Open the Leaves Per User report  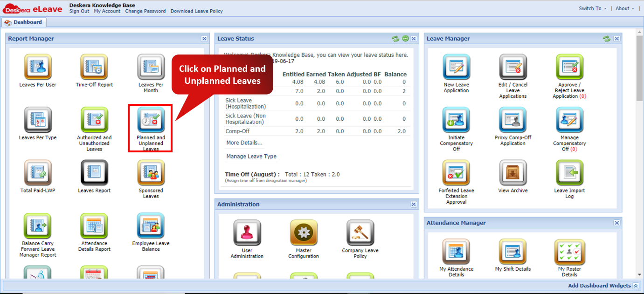(x=37, y=67)
